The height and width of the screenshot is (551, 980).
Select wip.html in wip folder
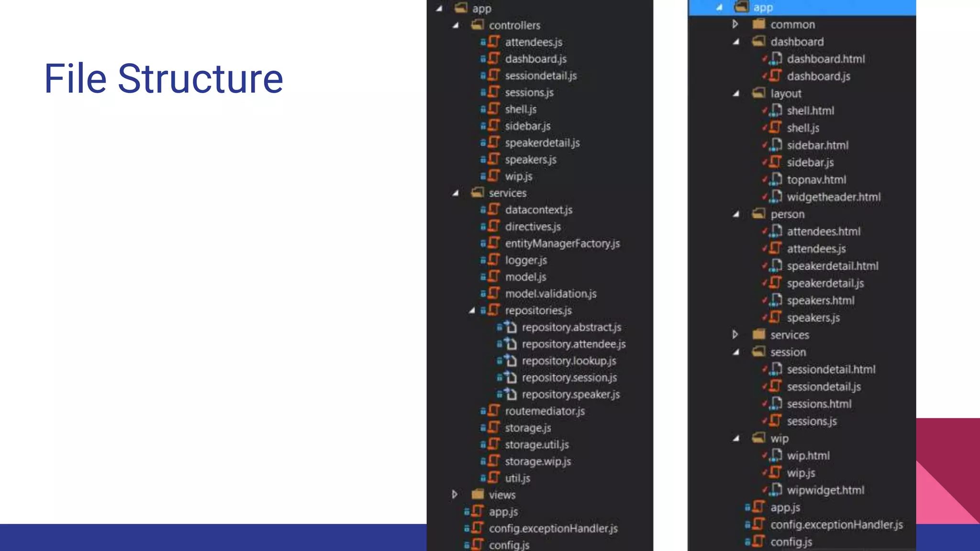click(x=808, y=455)
